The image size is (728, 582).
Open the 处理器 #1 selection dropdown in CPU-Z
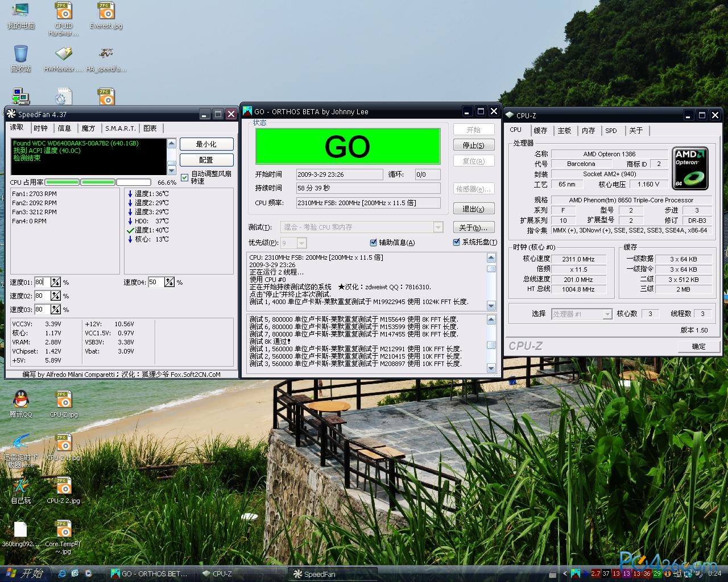[607, 314]
